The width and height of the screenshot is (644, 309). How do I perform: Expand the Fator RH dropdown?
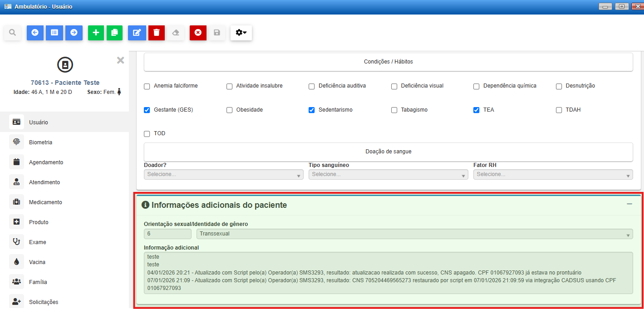pos(553,175)
